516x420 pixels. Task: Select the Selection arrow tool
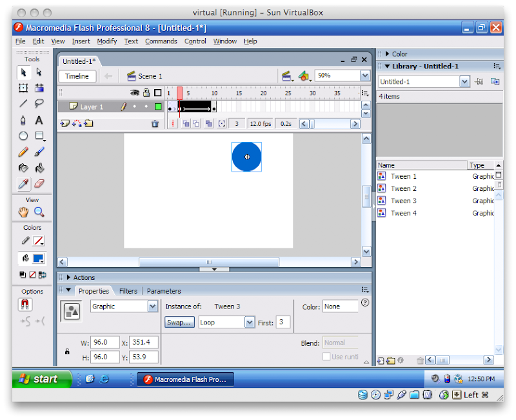click(23, 72)
